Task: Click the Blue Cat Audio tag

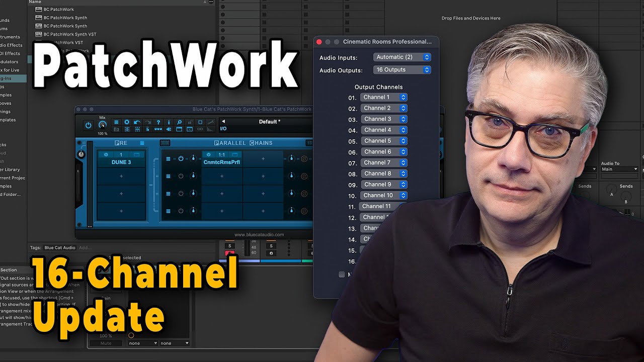Action: pyautogui.click(x=60, y=247)
